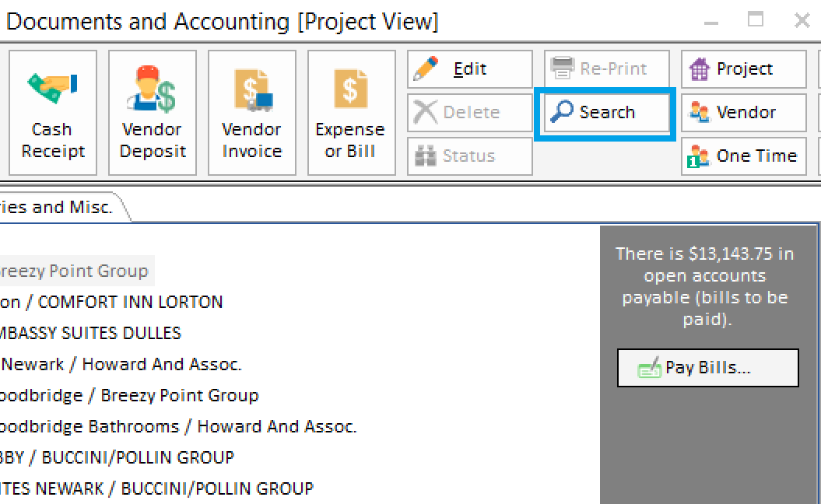The width and height of the screenshot is (821, 504).
Task: Open the Cash Receipt tool
Action: (52, 113)
